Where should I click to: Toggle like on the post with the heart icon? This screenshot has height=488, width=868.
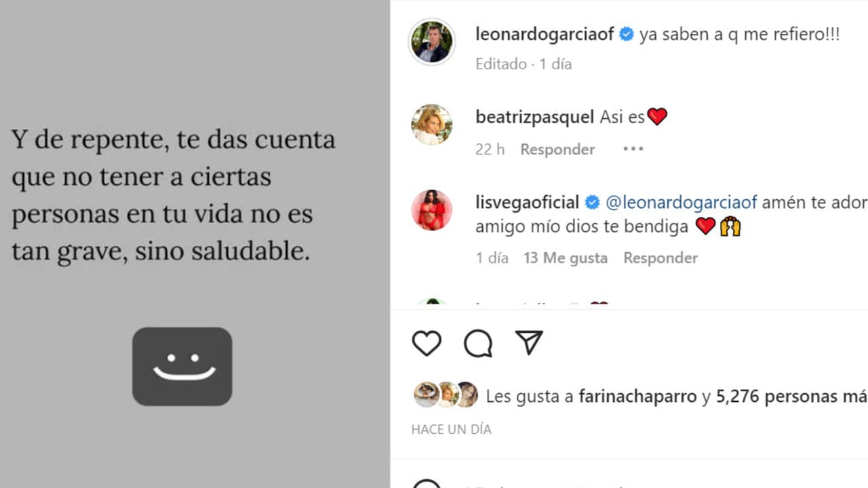coord(426,344)
